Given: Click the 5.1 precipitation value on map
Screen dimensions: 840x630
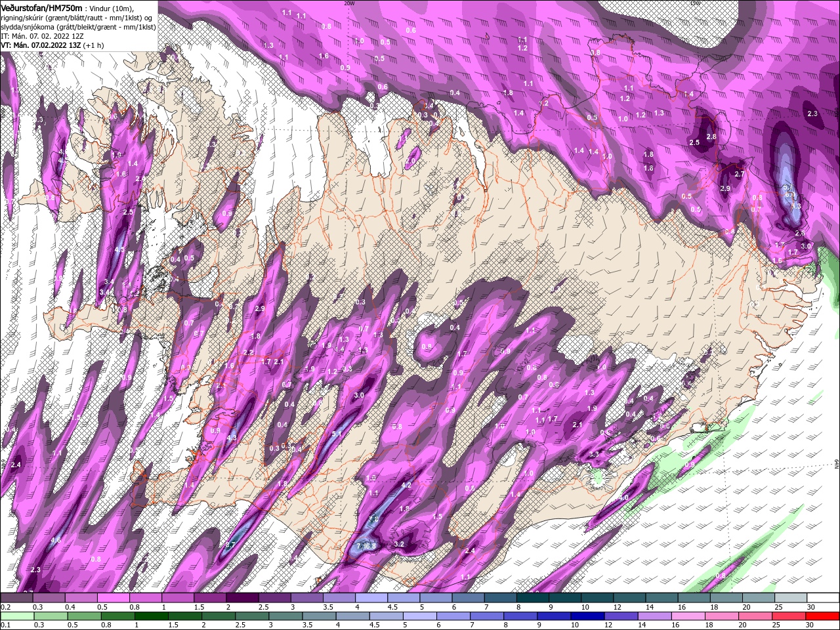Looking at the screenshot, I should (x=337, y=434).
